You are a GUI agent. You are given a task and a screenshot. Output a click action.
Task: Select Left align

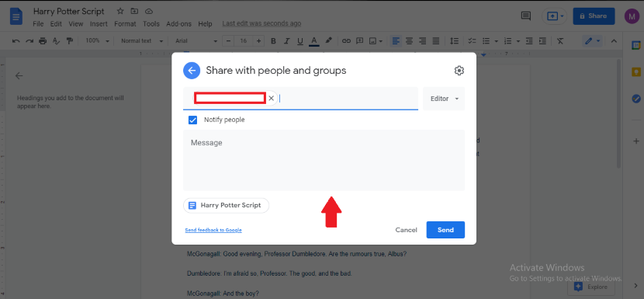tap(396, 40)
